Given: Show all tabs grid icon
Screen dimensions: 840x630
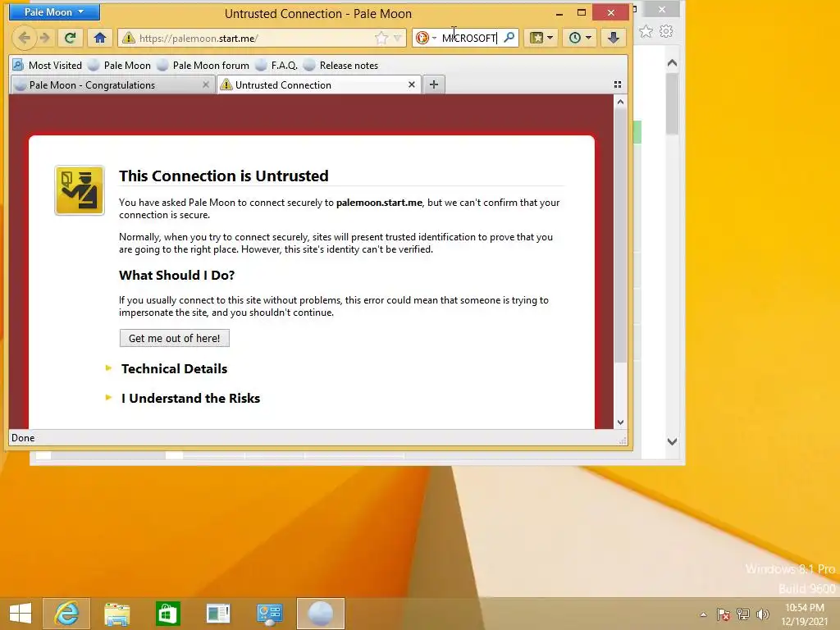Looking at the screenshot, I should point(617,84).
